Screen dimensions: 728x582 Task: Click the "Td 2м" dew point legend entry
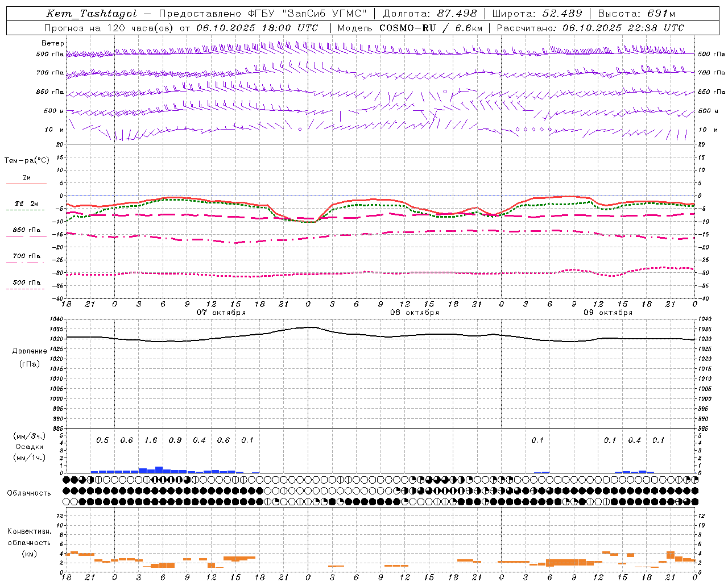27,203
